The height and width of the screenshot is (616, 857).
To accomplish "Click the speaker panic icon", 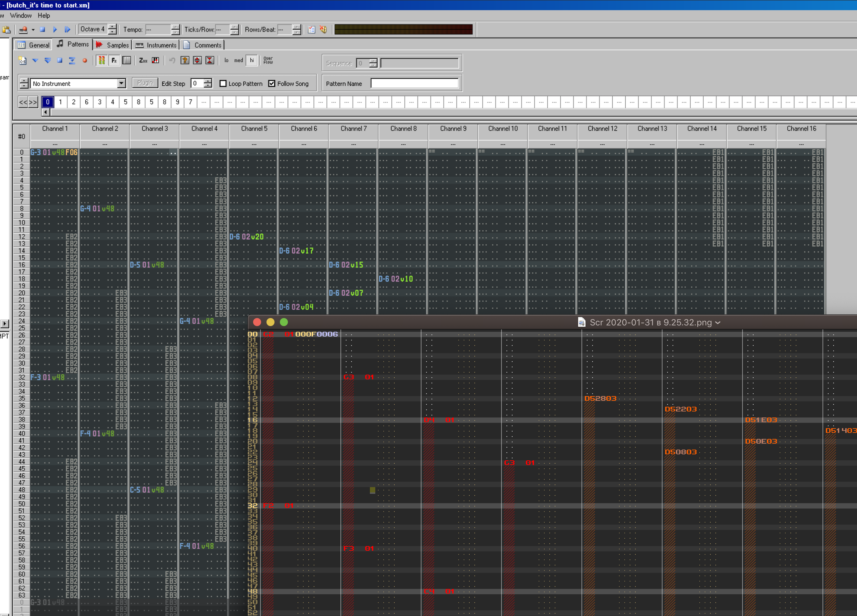I will coord(323,29).
